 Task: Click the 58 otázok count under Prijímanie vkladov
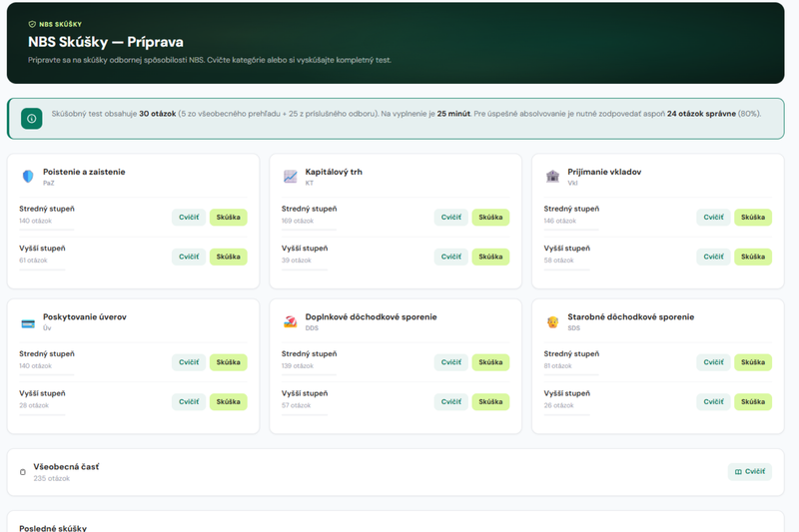coord(558,261)
